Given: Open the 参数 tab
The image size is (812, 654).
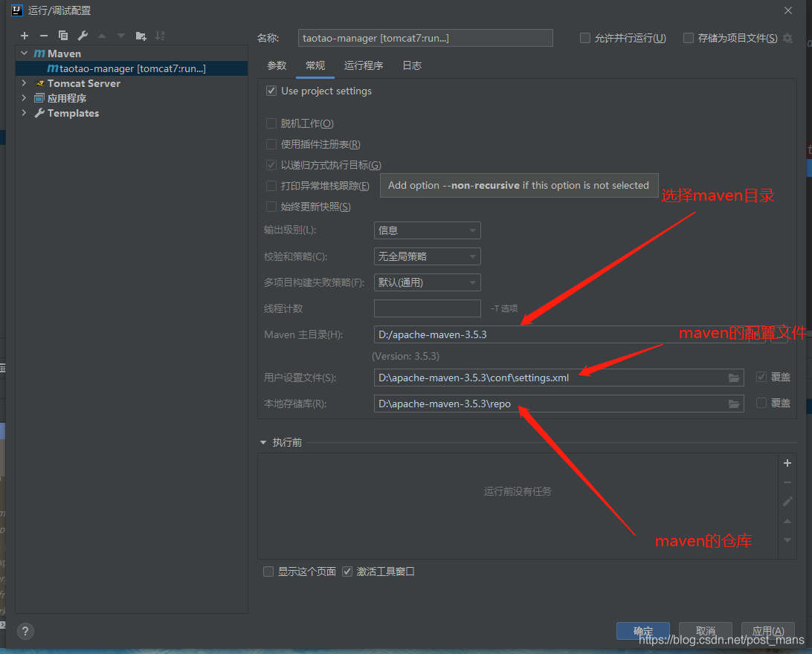Looking at the screenshot, I should [276, 65].
